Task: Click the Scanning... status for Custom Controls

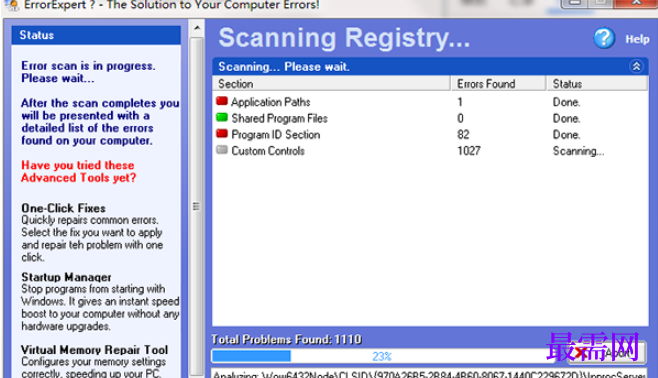Action: [x=578, y=151]
